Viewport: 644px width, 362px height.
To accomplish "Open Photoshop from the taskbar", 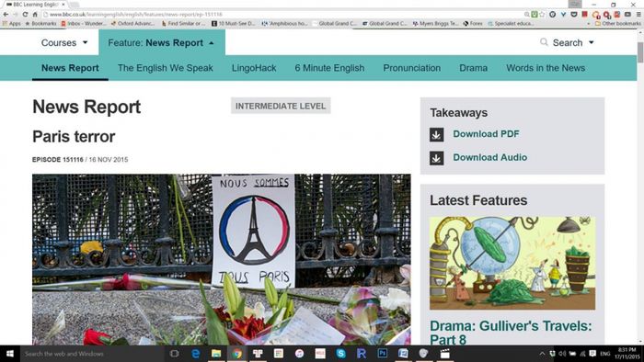I will 382,354.
